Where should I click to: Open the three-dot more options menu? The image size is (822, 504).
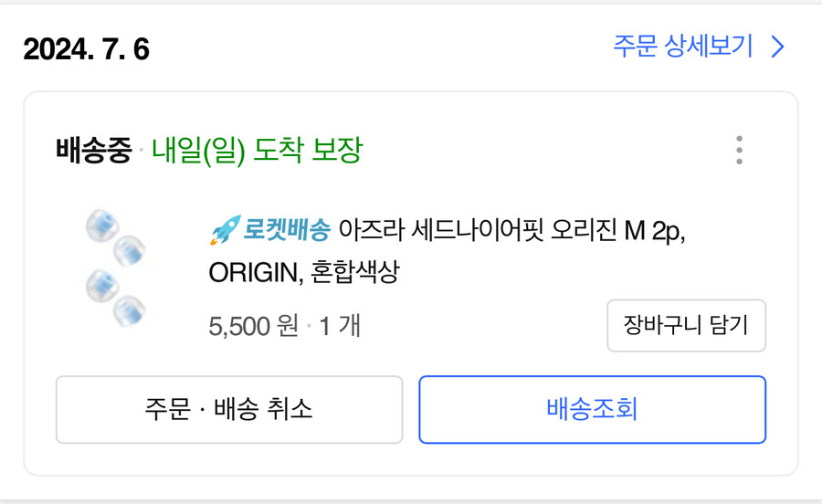(x=739, y=151)
